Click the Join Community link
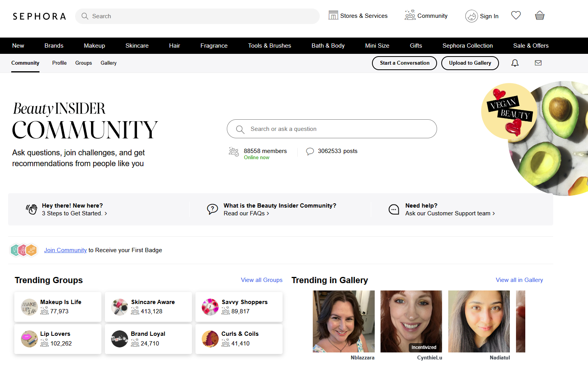Viewport: 588px width, 366px height. [65, 250]
